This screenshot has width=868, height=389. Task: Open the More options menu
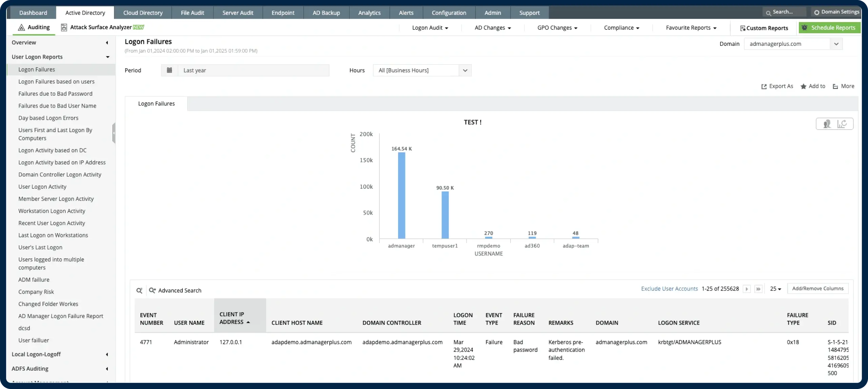[x=844, y=86]
